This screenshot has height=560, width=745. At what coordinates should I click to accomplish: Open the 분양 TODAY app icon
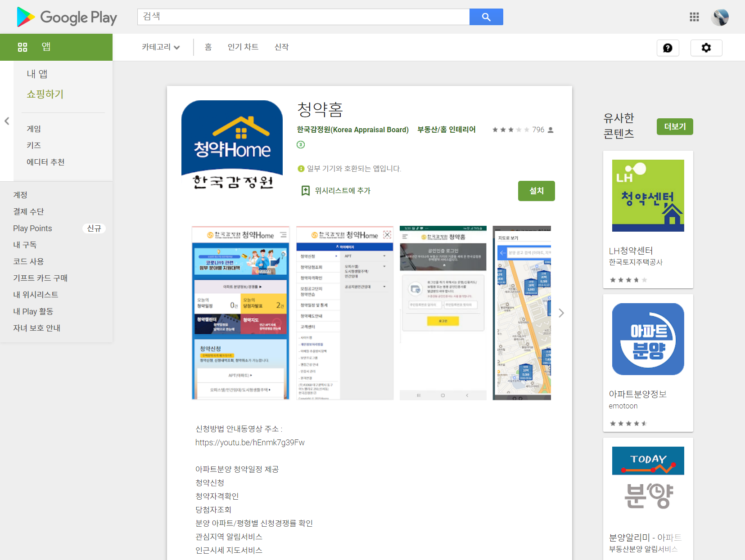(648, 483)
